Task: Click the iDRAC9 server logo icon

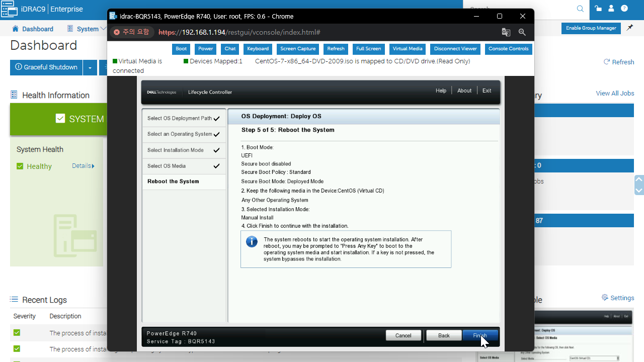Action: click(x=9, y=9)
